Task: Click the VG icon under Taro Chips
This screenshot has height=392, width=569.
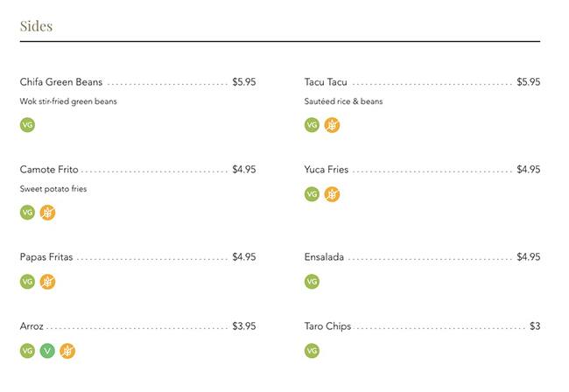Action: point(312,351)
